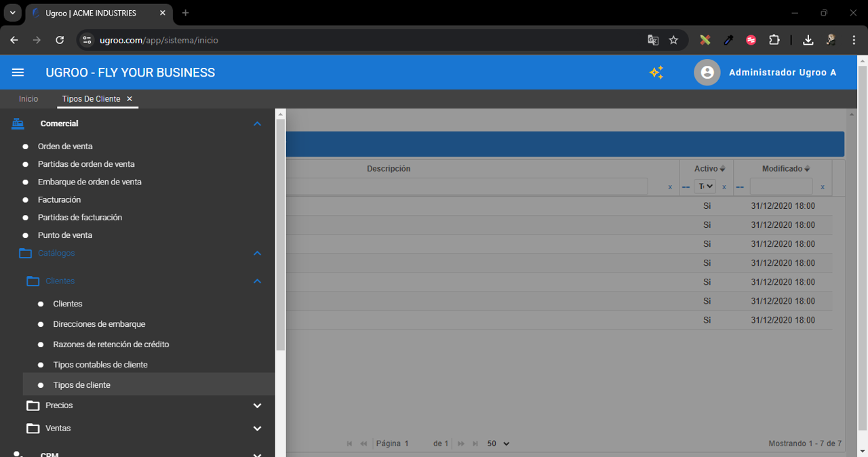Click the Google Translate icon in address bar
This screenshot has width=868, height=457.
tap(653, 40)
